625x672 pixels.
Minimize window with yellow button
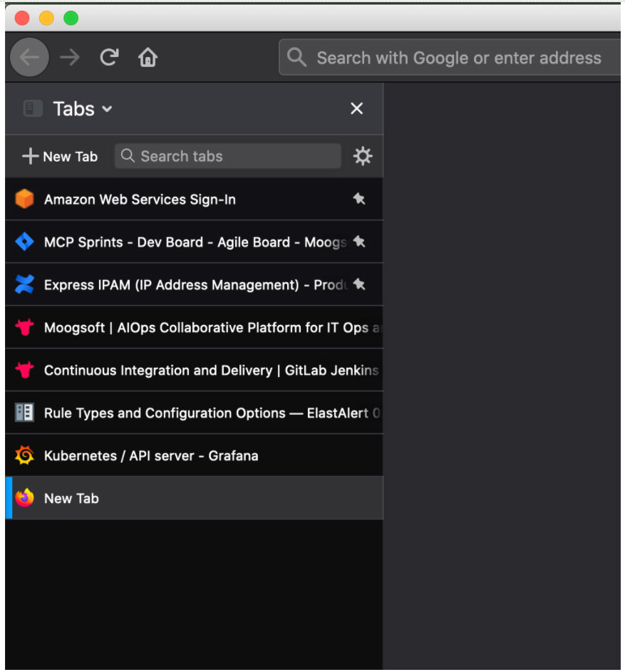click(x=46, y=18)
